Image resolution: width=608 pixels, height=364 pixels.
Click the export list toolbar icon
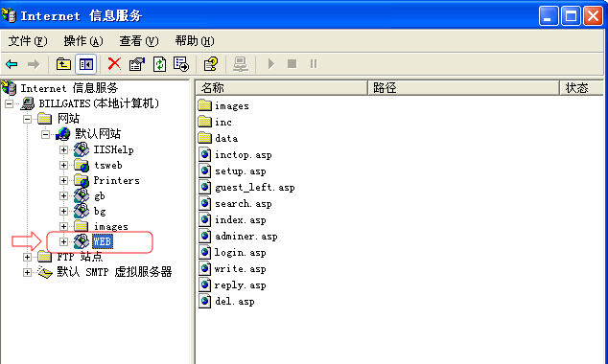pos(181,64)
